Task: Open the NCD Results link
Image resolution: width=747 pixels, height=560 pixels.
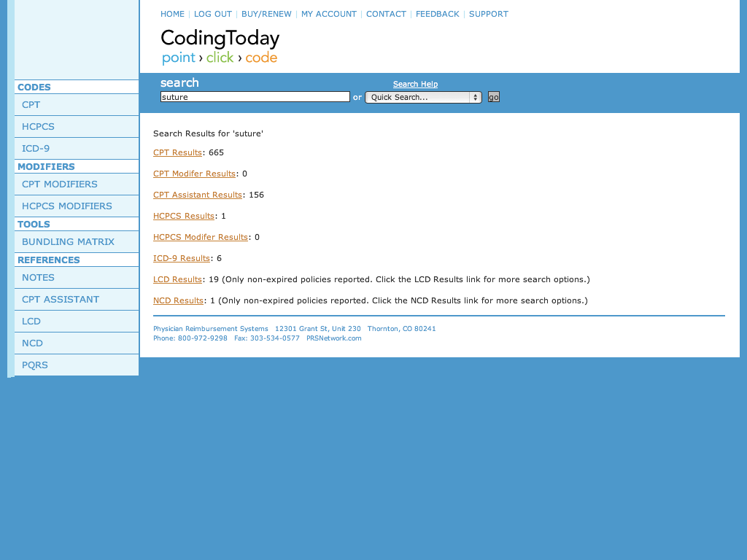Action: pyautogui.click(x=178, y=300)
